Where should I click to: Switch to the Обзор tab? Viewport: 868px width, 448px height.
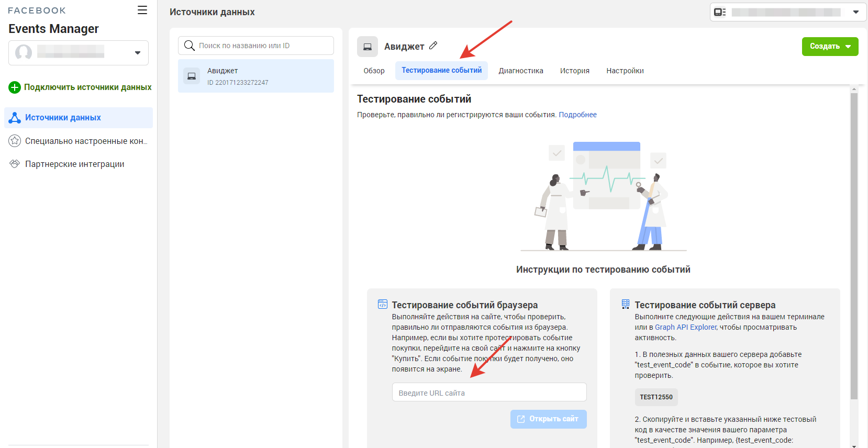(374, 71)
